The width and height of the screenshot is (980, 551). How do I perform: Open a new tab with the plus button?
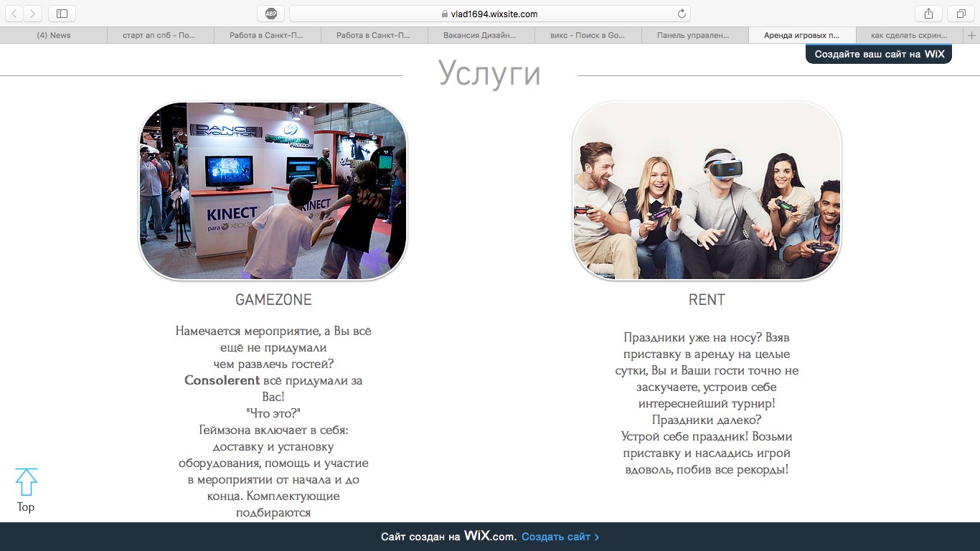coord(972,35)
